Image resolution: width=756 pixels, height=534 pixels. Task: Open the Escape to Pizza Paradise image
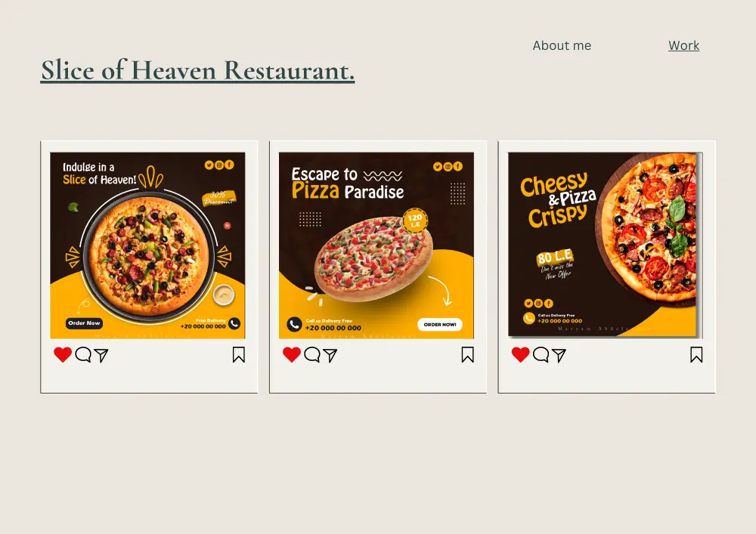pos(376,245)
